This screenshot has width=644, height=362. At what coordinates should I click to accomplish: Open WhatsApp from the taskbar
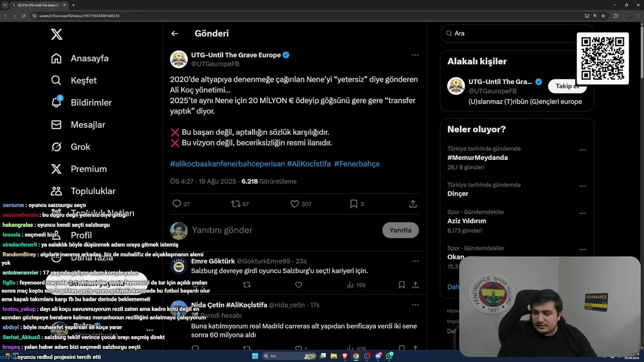click(x=389, y=356)
